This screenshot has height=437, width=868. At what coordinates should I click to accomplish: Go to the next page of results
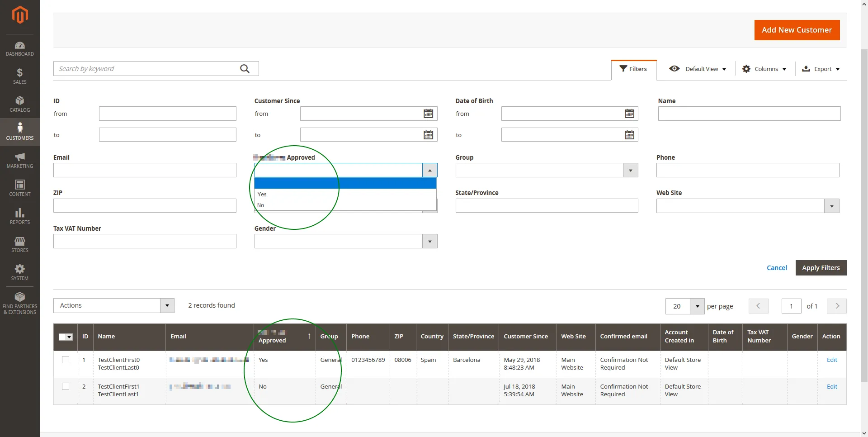click(x=837, y=306)
